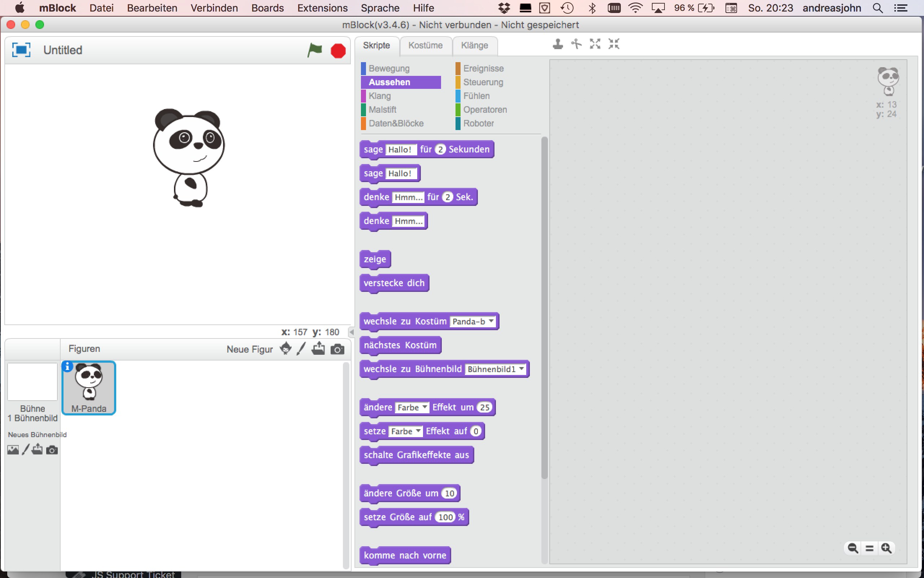The height and width of the screenshot is (578, 924).
Task: Click the 'nächstes Kostüm' block
Action: (400, 345)
